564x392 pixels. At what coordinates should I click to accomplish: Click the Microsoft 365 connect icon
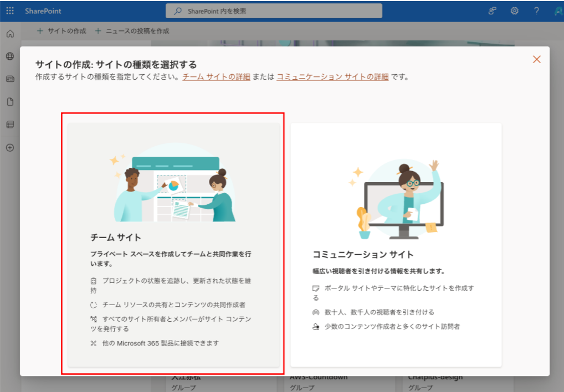pyautogui.click(x=94, y=343)
